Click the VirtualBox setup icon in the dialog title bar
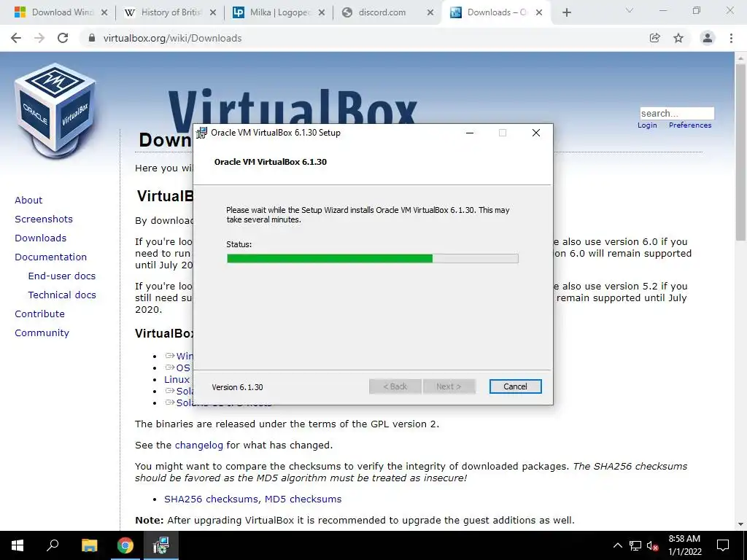Viewport: 747px width, 560px height. (x=201, y=133)
